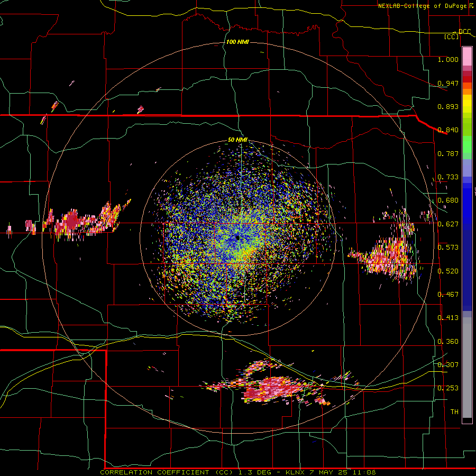Click the black radar site dot at center
The image size is (476, 476).
(x=237, y=237)
